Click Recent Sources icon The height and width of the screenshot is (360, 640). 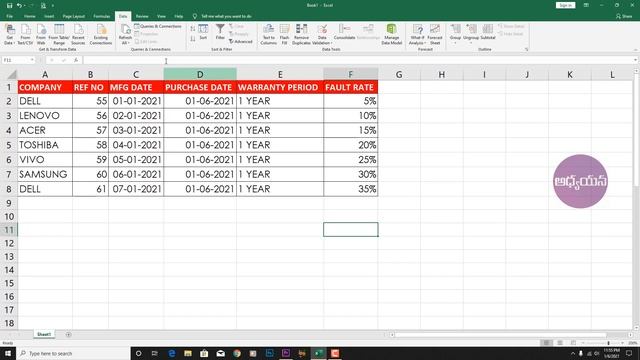[78, 35]
